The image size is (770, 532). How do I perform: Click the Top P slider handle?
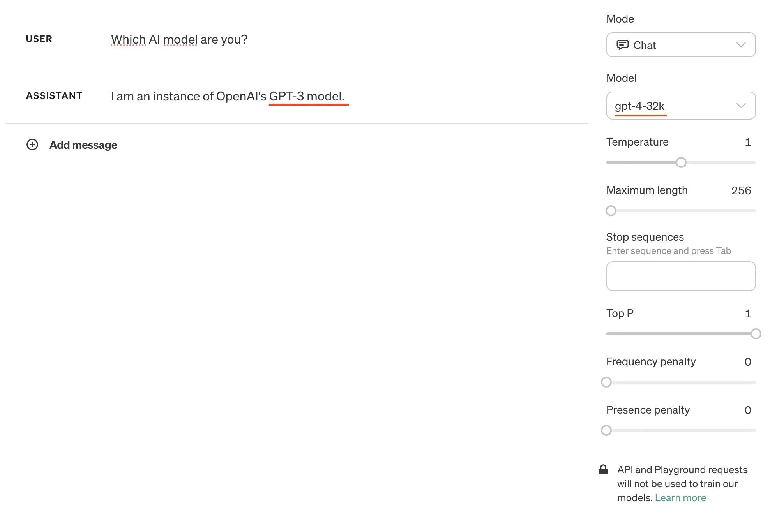756,334
